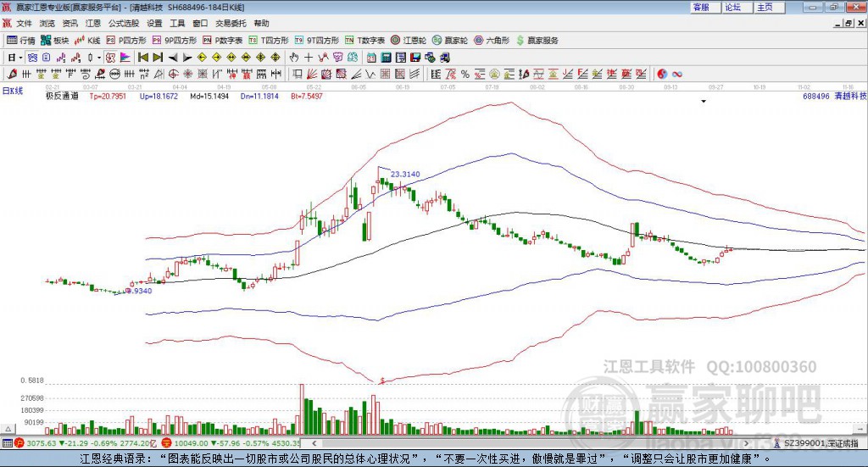Click the red floppy save icon
Image resolution: width=868 pixels, height=467 pixels.
(415, 58)
